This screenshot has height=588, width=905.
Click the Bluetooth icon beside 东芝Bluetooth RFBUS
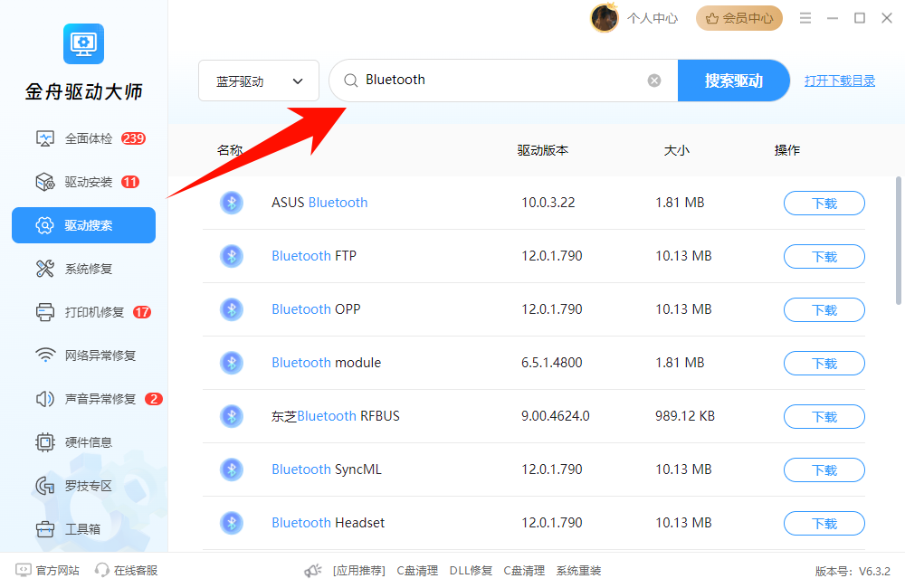(232, 416)
